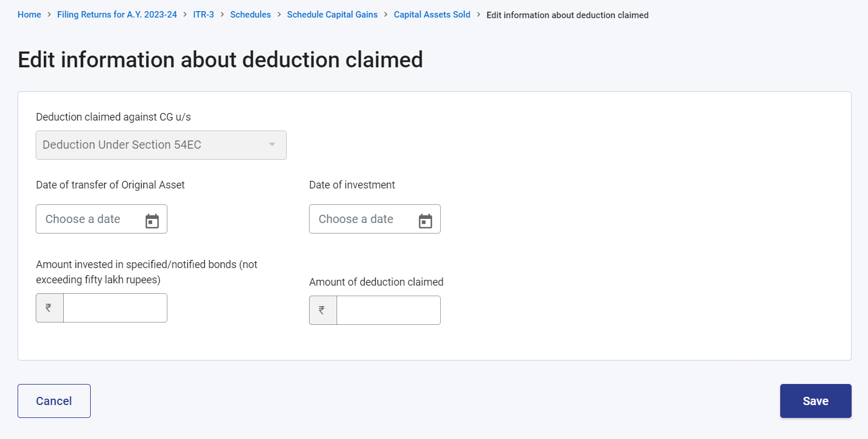This screenshot has width=868, height=439.
Task: Click the amount invested in specified bonds field
Action: tap(115, 307)
